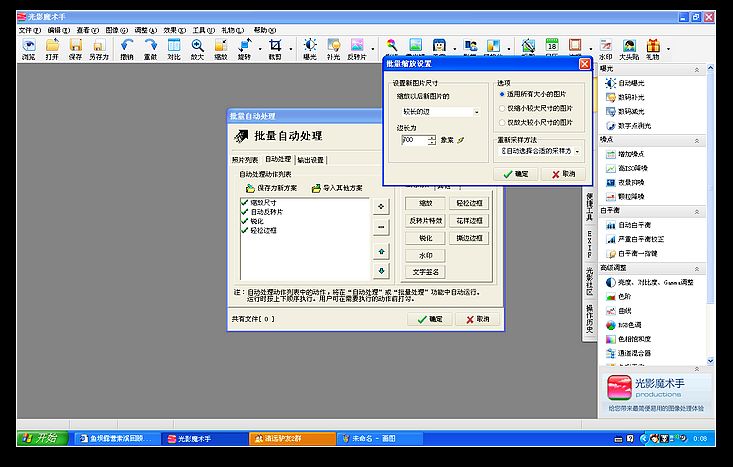Select the 旋转 (Rotate) toolbar icon
The image size is (733, 467).
pyautogui.click(x=244, y=49)
